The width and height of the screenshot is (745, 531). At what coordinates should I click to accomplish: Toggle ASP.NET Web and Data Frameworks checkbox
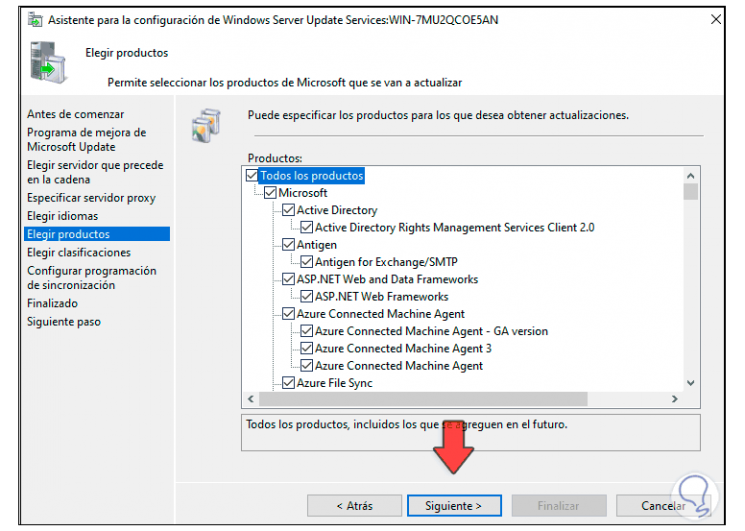[x=288, y=279]
